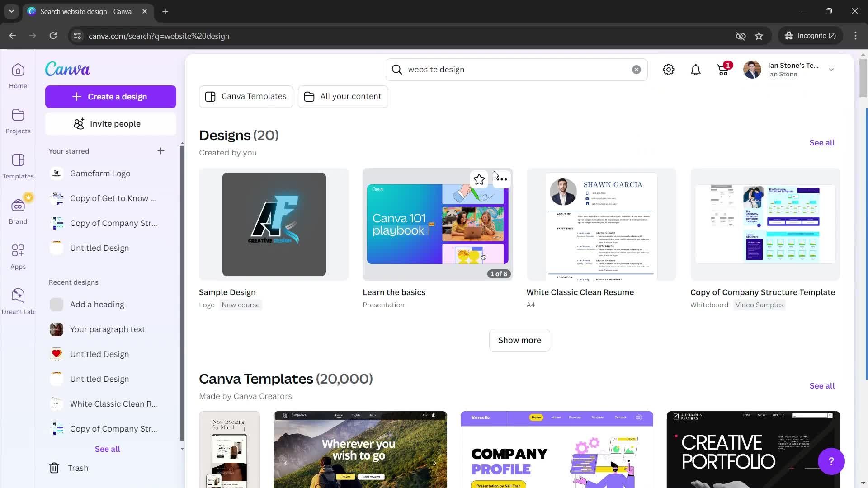Open the help question mark button
Viewport: 868px width, 488px height.
[x=831, y=461]
